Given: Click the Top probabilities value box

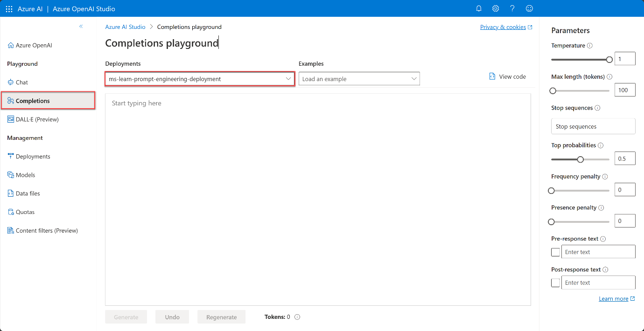Looking at the screenshot, I should tap(625, 159).
